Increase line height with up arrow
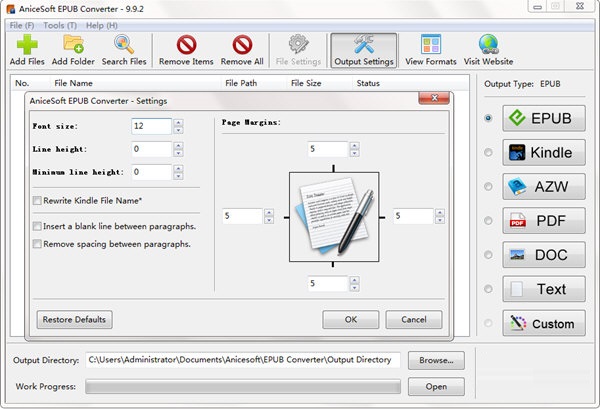The width and height of the screenshot is (600, 409). pyautogui.click(x=178, y=145)
